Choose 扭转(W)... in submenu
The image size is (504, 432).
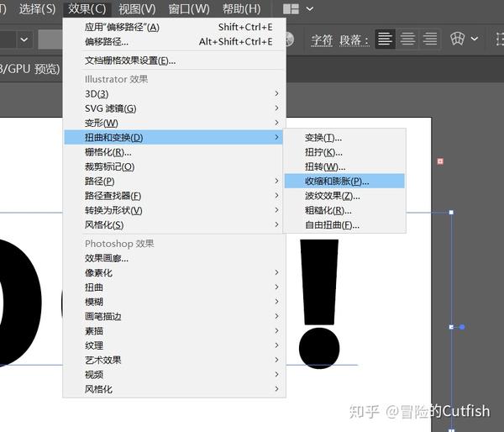(x=344, y=166)
